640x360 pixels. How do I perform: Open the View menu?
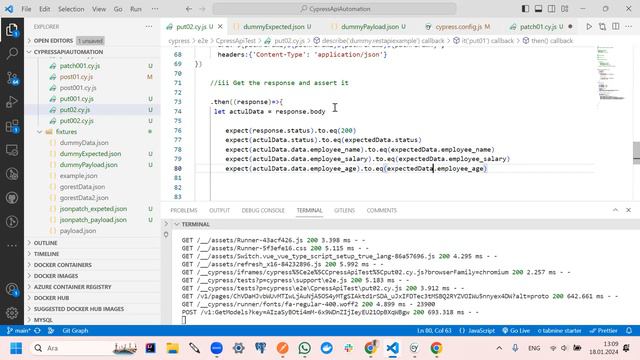coord(99,9)
